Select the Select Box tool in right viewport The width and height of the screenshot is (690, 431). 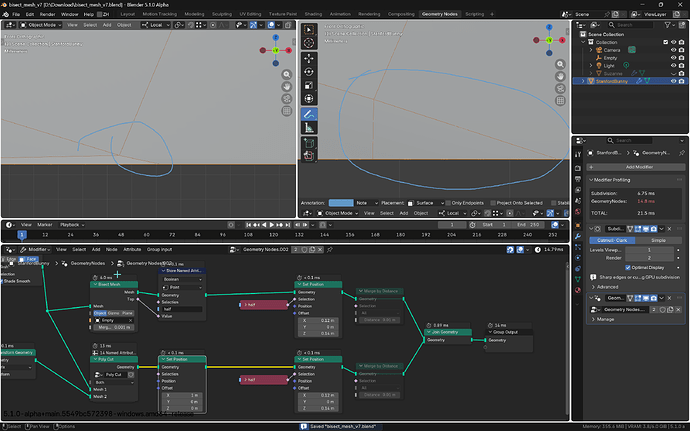[x=309, y=29]
